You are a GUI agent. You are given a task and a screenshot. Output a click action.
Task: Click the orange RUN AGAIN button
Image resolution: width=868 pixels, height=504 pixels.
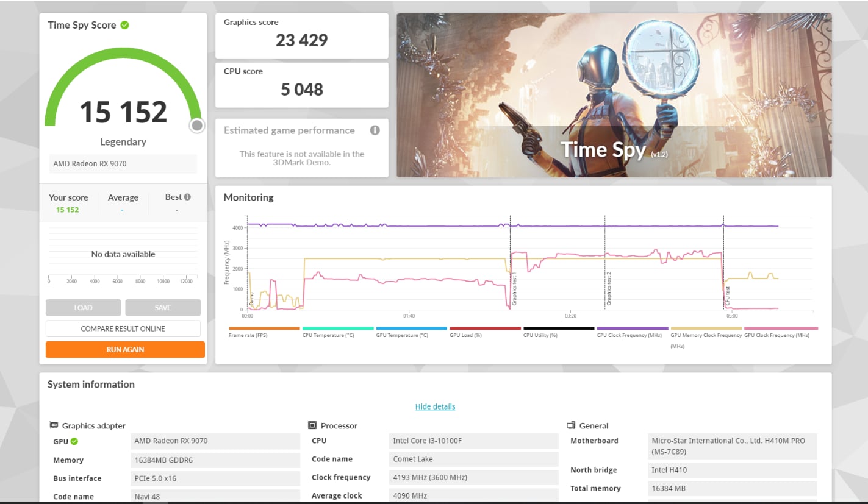point(125,350)
